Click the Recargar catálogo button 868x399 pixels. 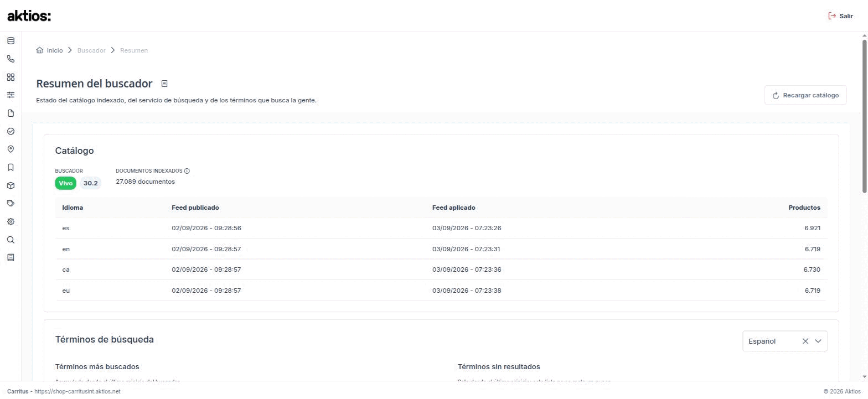point(805,95)
